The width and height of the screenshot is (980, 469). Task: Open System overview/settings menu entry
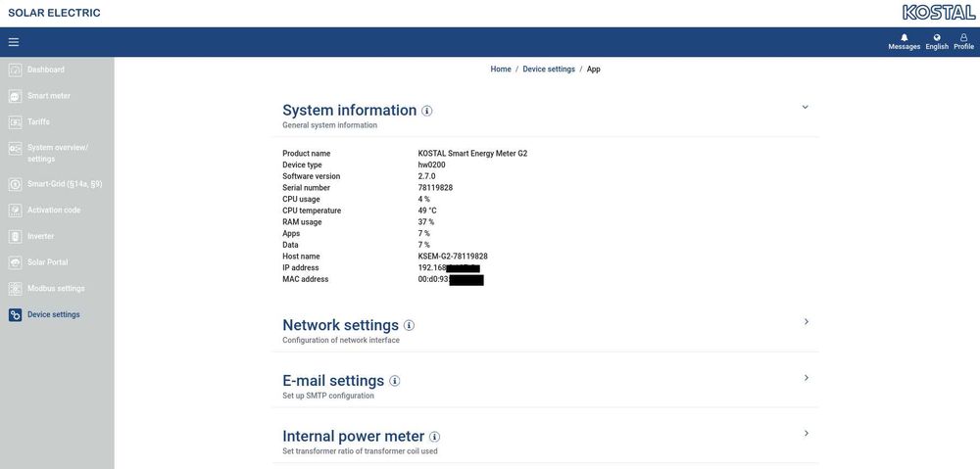[58, 154]
